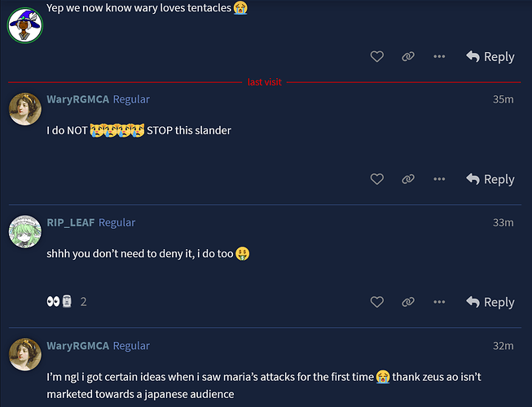Copy link to RIP_LEAF's post
This screenshot has width=532, height=407.
point(408,302)
